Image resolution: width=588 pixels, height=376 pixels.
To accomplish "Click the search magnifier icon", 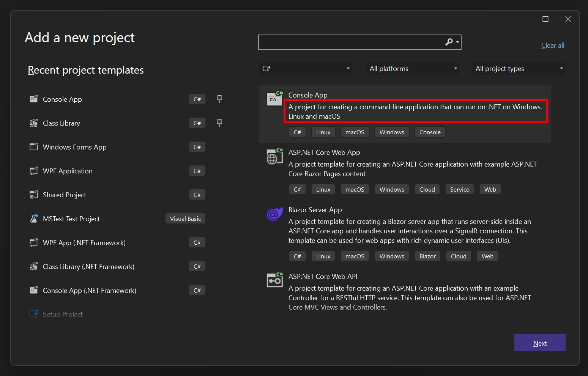I will pyautogui.click(x=449, y=42).
